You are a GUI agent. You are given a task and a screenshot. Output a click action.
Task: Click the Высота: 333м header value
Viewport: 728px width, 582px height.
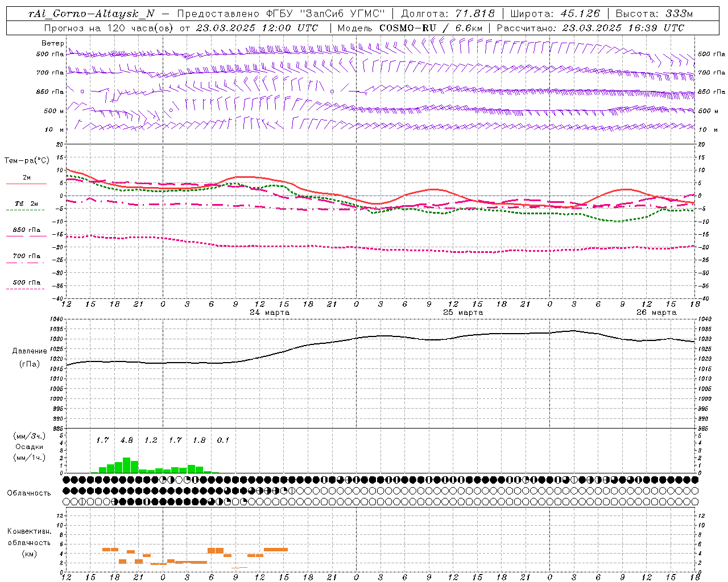coord(655,14)
